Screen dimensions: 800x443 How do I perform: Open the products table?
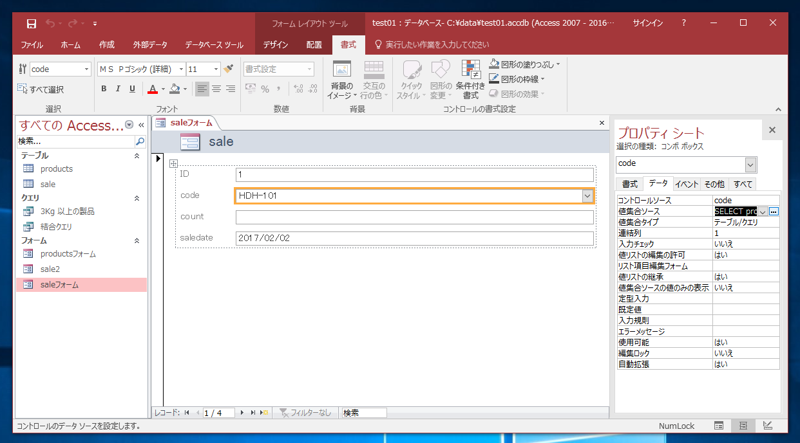56,169
